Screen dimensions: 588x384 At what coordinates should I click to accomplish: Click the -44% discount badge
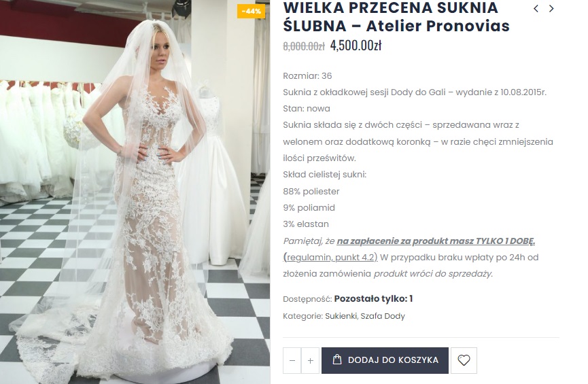(x=252, y=12)
